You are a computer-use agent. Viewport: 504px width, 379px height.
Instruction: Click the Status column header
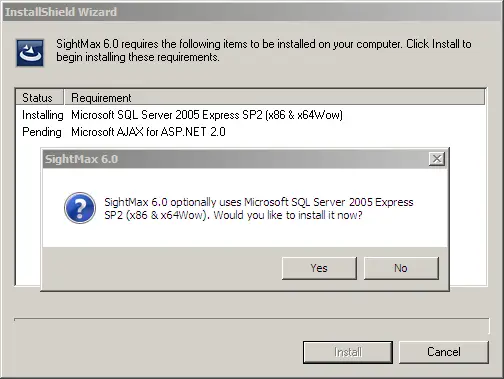39,98
